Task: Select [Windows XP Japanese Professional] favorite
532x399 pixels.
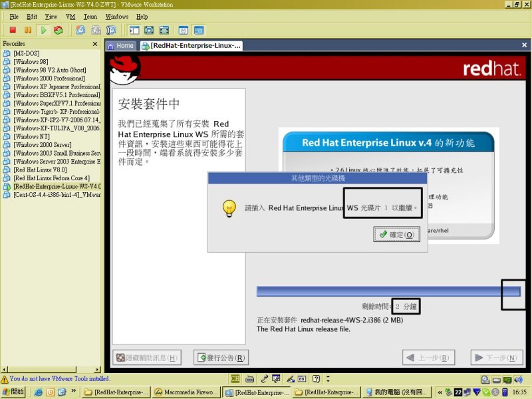Action: click(52, 86)
